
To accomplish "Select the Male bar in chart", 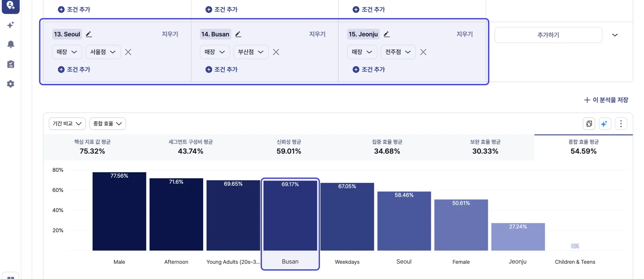I will (119, 212).
